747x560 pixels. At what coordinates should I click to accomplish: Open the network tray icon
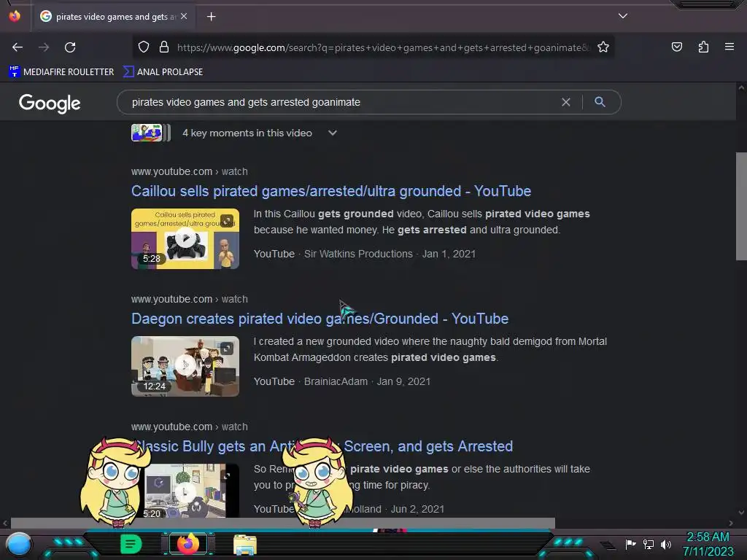(x=649, y=544)
